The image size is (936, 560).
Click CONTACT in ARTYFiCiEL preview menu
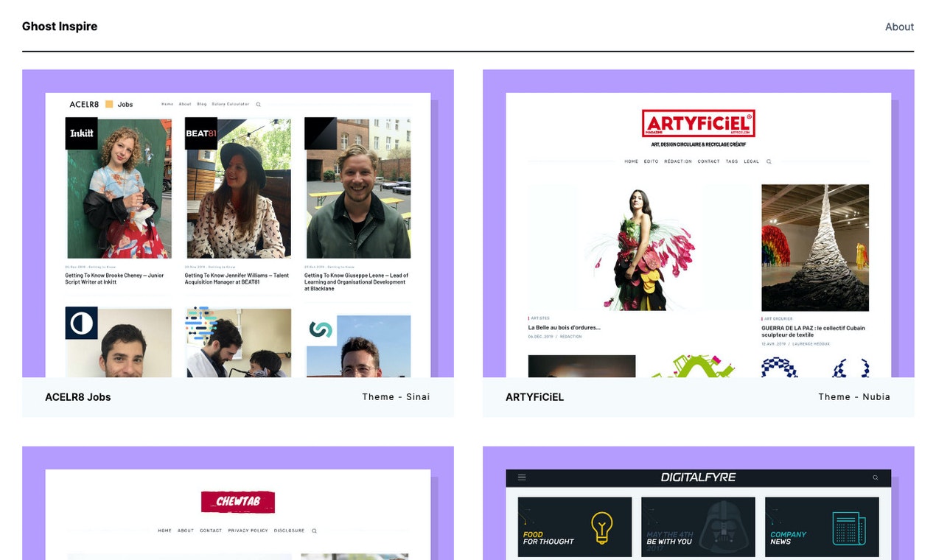(708, 161)
